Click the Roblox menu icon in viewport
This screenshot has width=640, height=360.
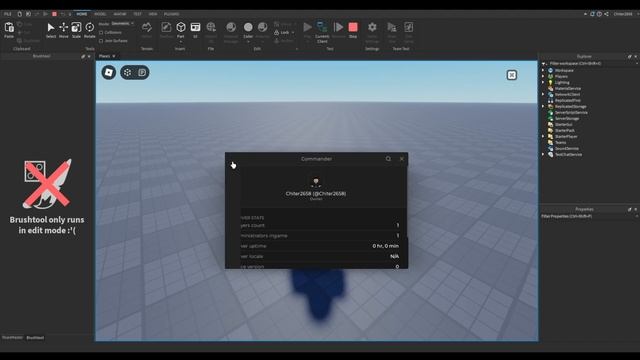coord(109,73)
